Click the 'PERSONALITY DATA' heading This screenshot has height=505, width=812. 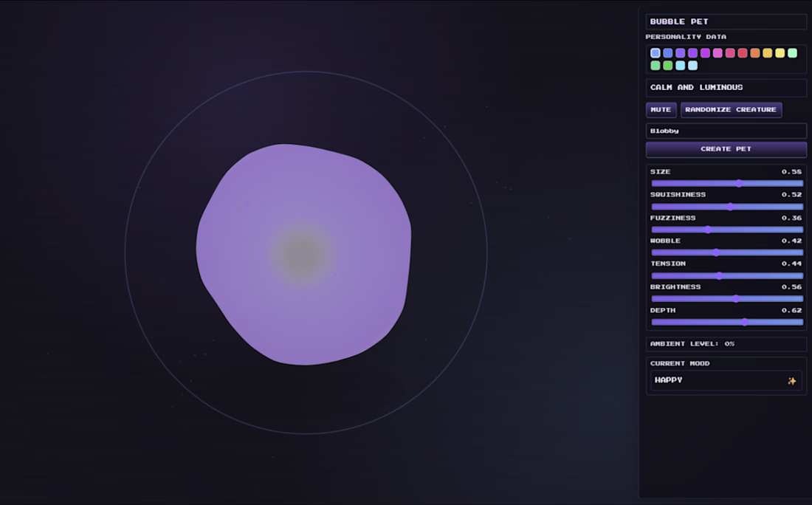(686, 37)
